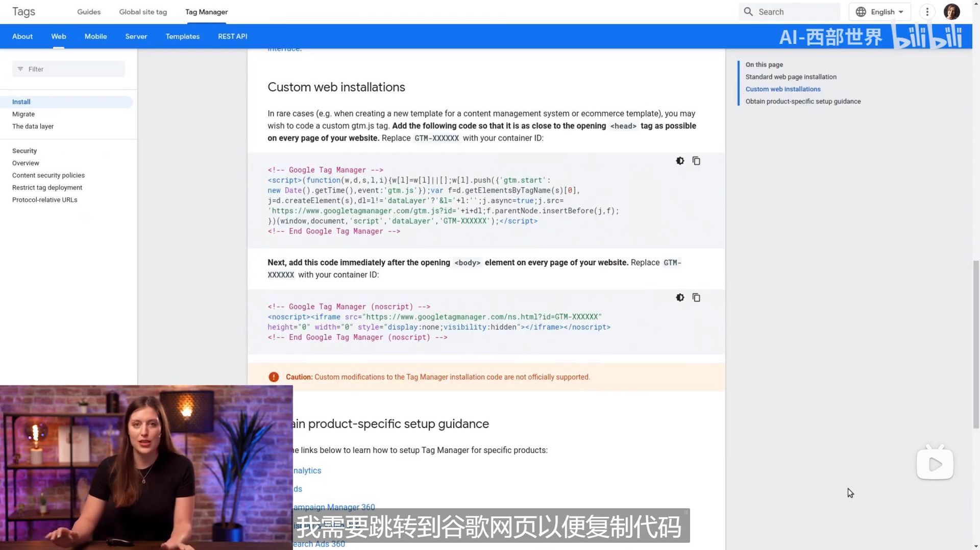Click the globe language icon
The image size is (980, 550).
pyautogui.click(x=861, y=12)
